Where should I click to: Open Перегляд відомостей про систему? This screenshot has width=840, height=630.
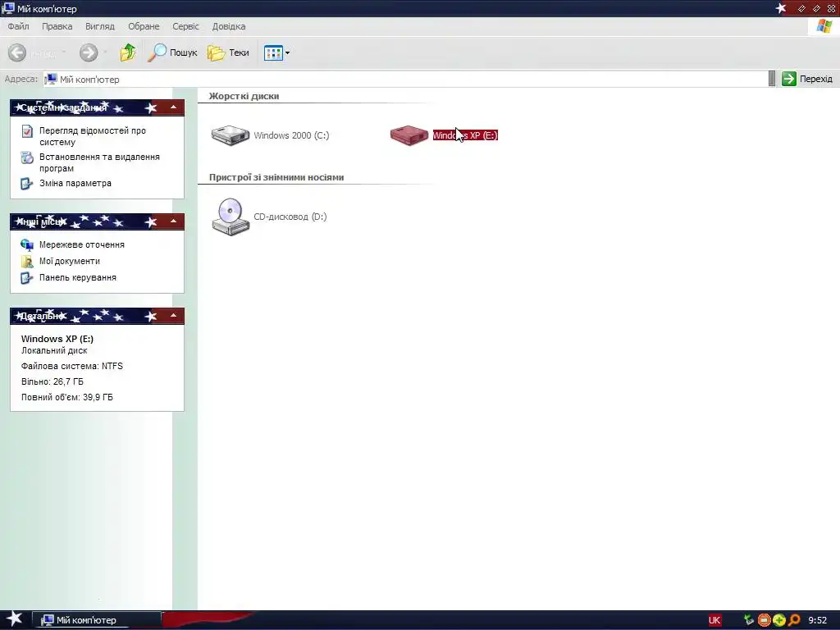(x=92, y=136)
